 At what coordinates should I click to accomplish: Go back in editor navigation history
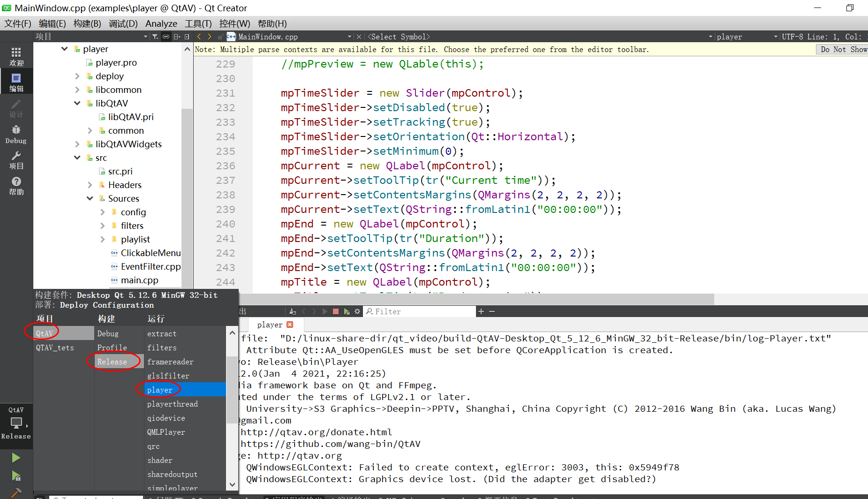tap(199, 37)
